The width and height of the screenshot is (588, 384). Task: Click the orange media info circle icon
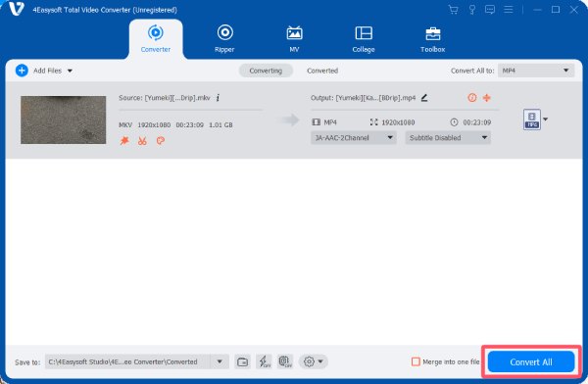(x=472, y=98)
